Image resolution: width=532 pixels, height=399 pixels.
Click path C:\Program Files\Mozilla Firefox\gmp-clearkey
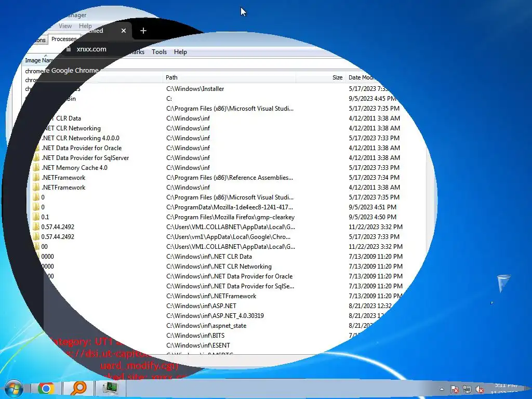coord(230,217)
